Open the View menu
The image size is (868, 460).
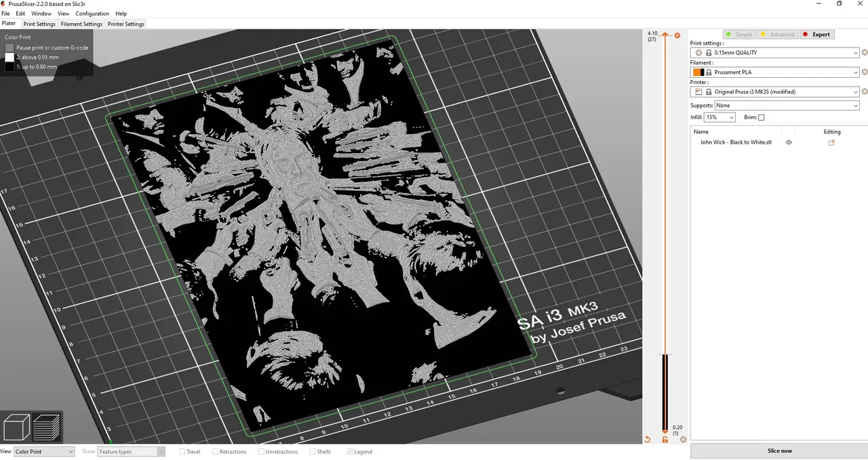pos(64,14)
